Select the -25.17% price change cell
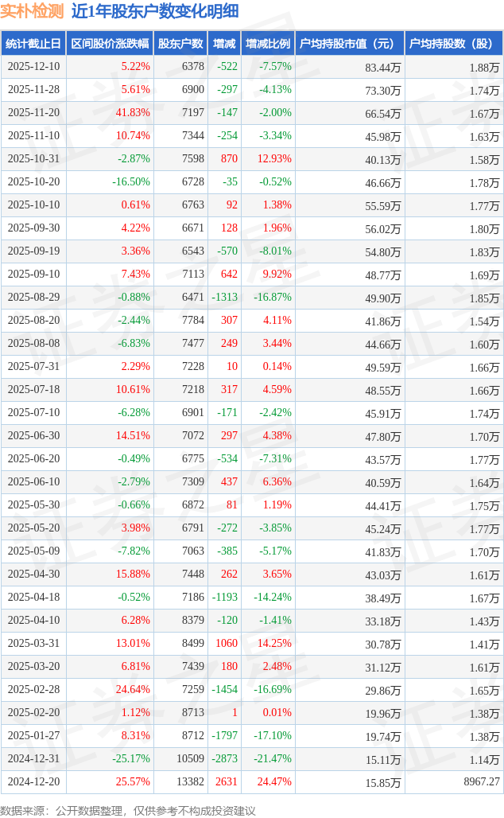Image resolution: width=504 pixels, height=818 pixels. [x=130, y=759]
